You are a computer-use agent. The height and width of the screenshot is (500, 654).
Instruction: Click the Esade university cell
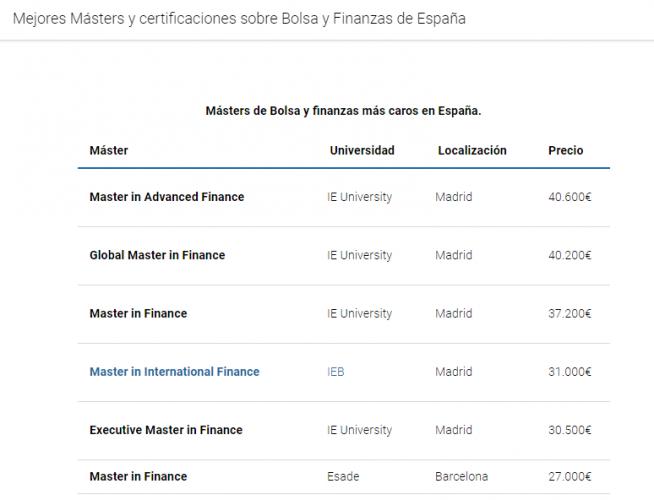[x=343, y=476]
